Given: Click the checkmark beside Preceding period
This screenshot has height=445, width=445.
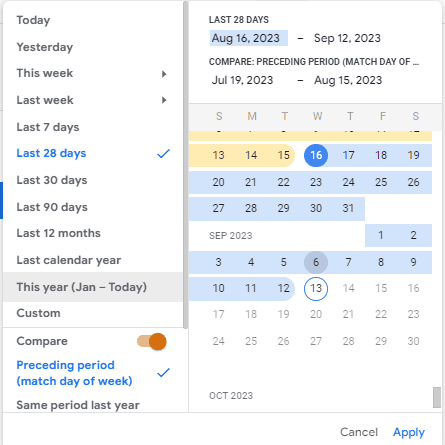Looking at the screenshot, I should tap(163, 373).
